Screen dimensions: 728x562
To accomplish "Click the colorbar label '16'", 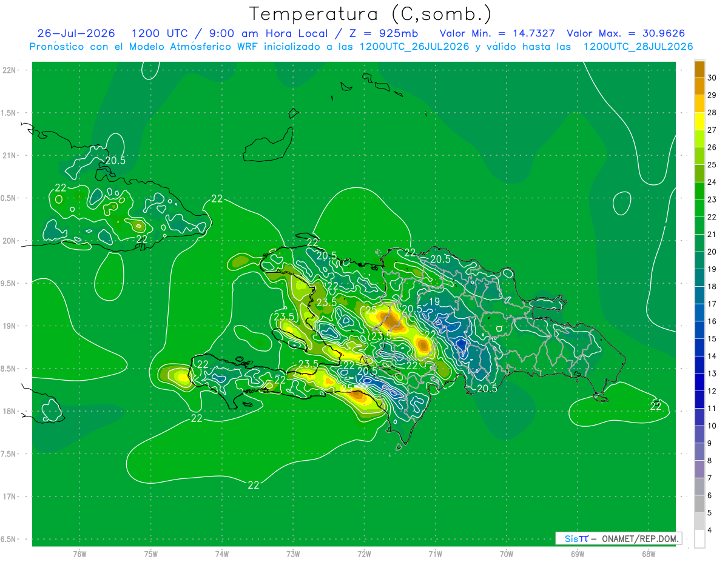I will [712, 321].
